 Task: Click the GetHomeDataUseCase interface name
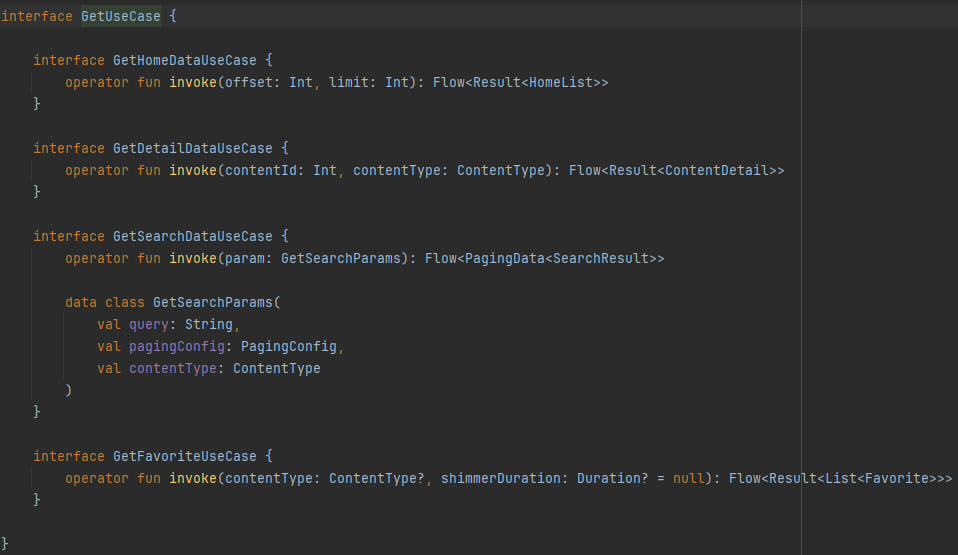click(x=185, y=61)
